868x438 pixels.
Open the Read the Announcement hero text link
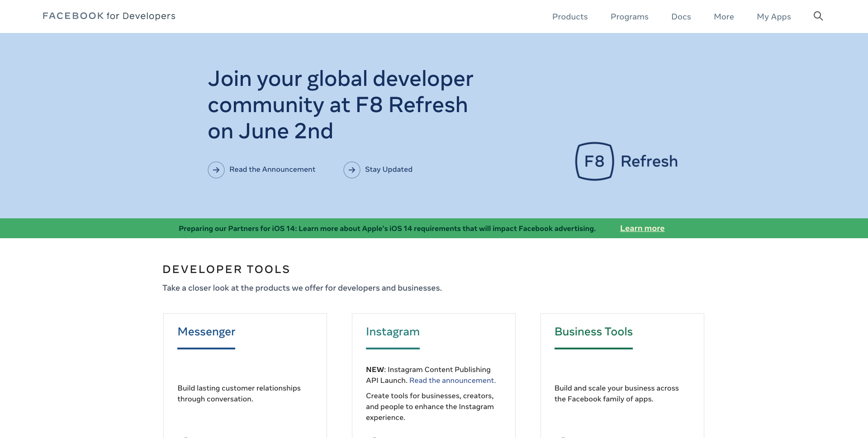click(x=272, y=170)
